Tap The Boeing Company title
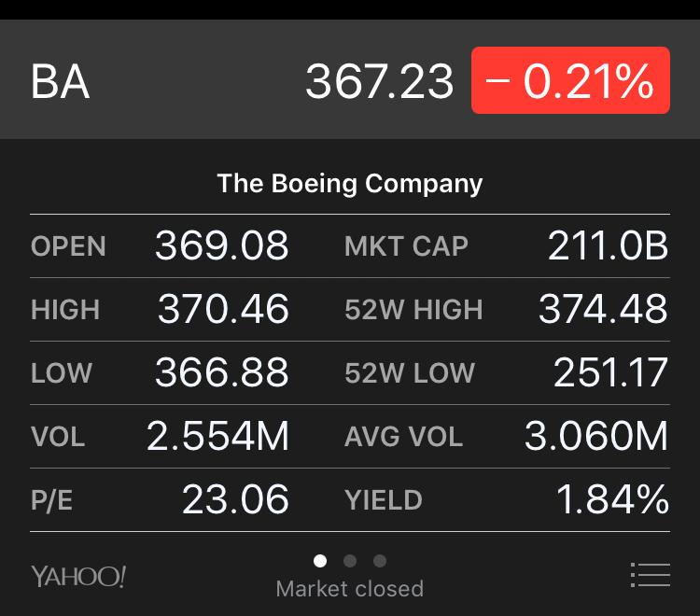 [350, 184]
